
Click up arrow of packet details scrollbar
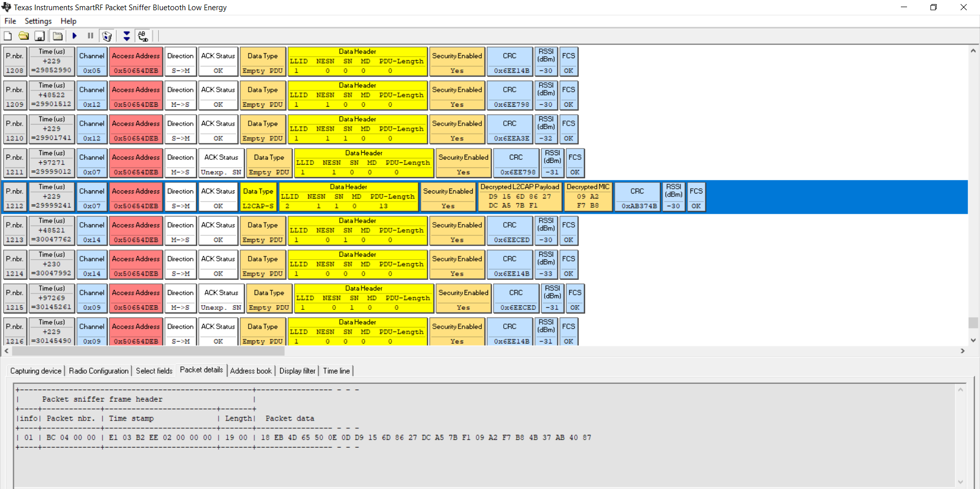pos(961,390)
